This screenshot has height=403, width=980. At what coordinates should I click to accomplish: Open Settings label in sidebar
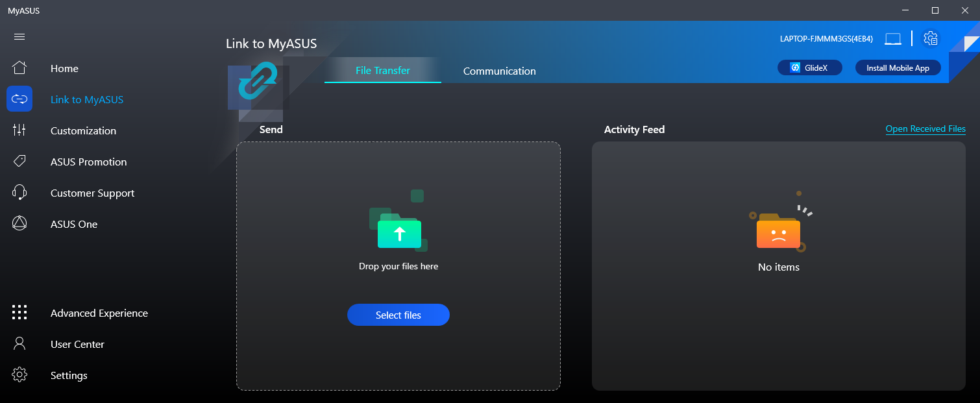(69, 375)
